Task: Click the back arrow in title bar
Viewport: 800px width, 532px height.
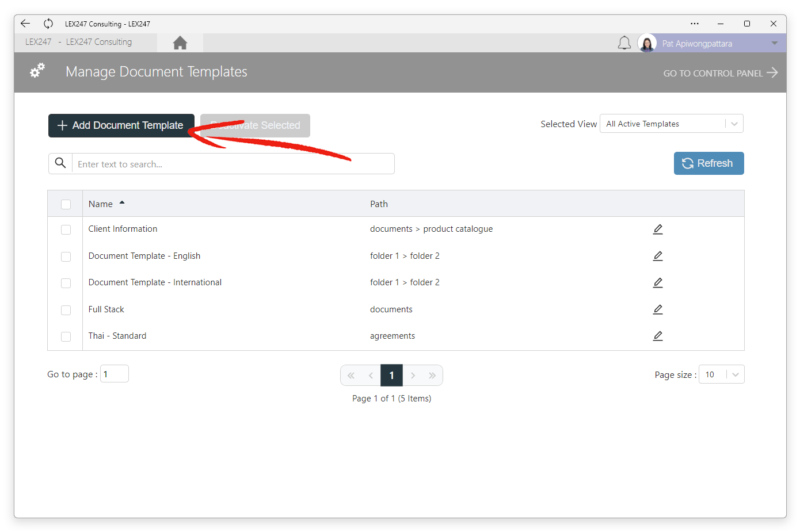Action: point(25,24)
